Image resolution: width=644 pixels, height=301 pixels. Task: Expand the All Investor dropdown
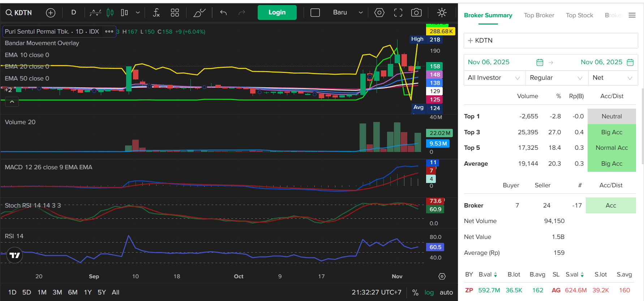coord(494,78)
